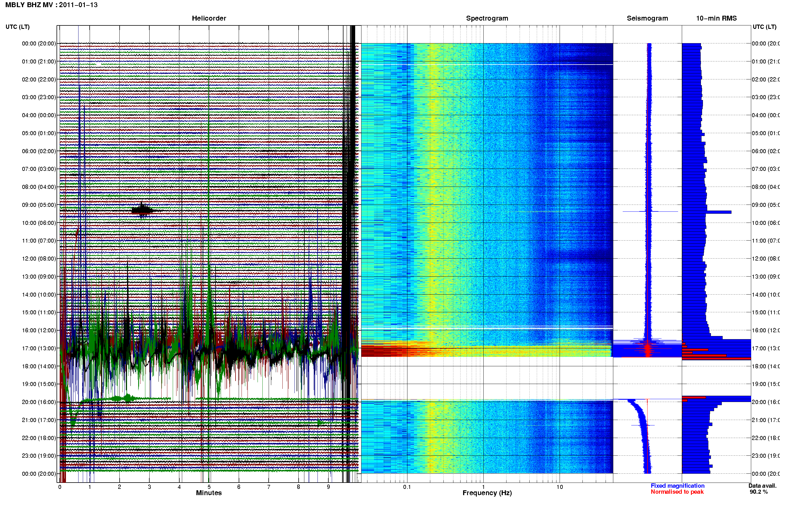Click the 90.2 % data availability value
This screenshot has height=508, width=812.
[x=759, y=492]
